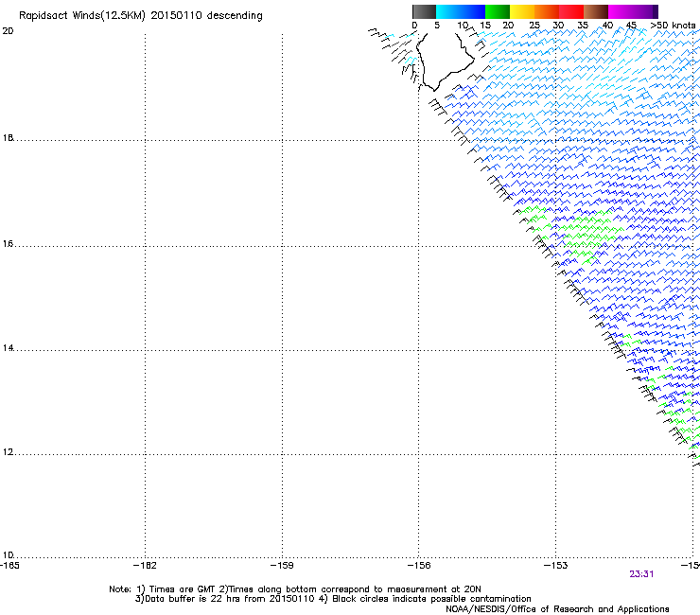Click the '20150110 descending' title text

coord(207,16)
